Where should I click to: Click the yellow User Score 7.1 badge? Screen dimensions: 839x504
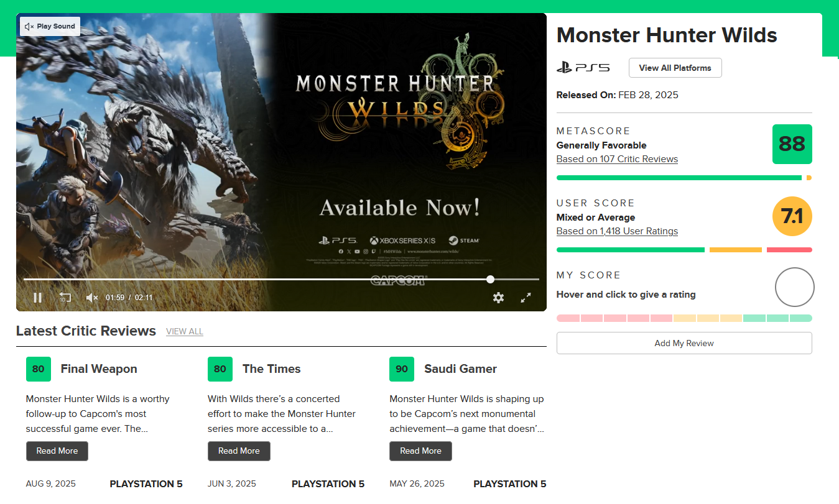point(792,216)
